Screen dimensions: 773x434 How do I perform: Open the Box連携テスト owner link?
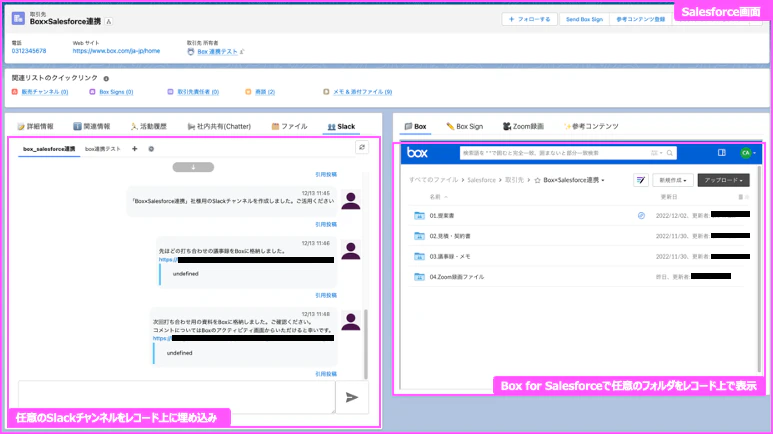pos(217,51)
